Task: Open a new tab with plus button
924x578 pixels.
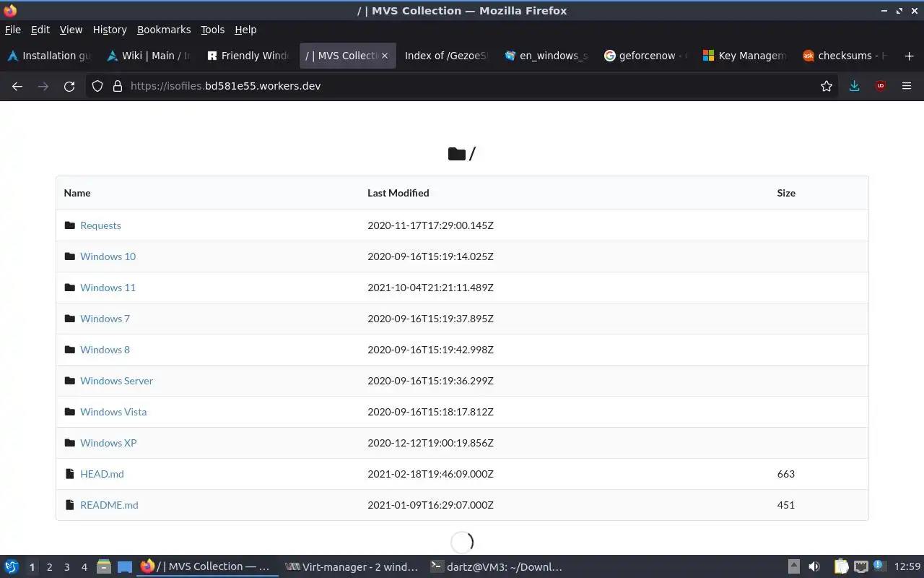Action: click(x=909, y=56)
